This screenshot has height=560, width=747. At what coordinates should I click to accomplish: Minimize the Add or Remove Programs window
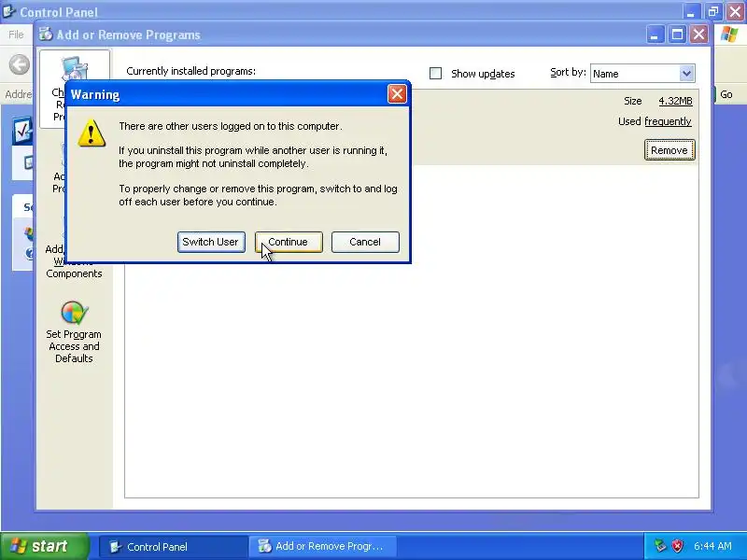point(655,35)
